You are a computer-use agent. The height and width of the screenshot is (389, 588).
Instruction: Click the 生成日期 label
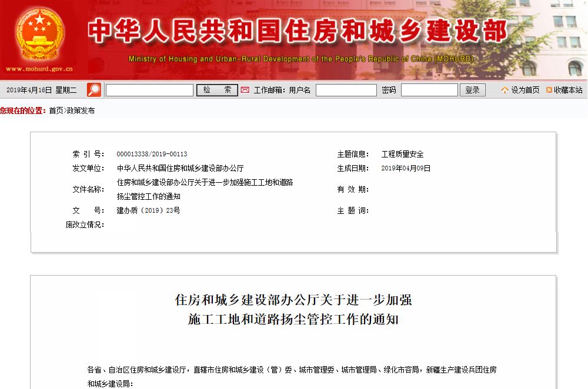pyautogui.click(x=353, y=168)
